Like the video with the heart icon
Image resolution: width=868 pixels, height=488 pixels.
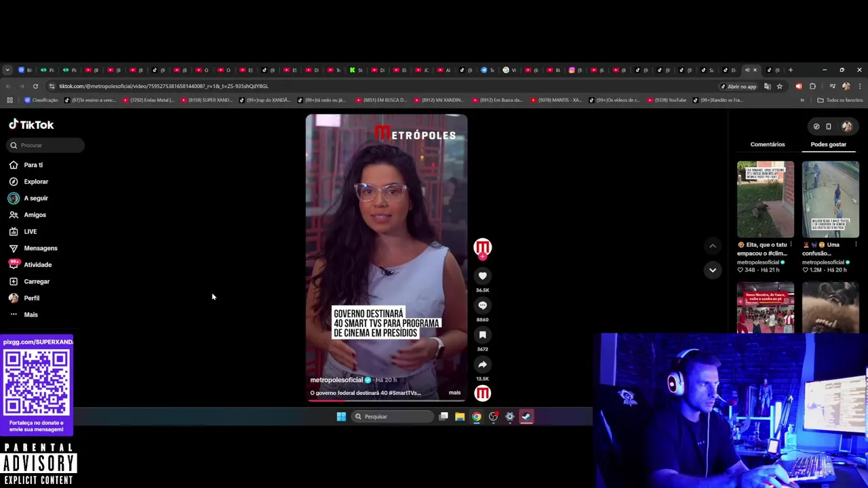coord(482,276)
